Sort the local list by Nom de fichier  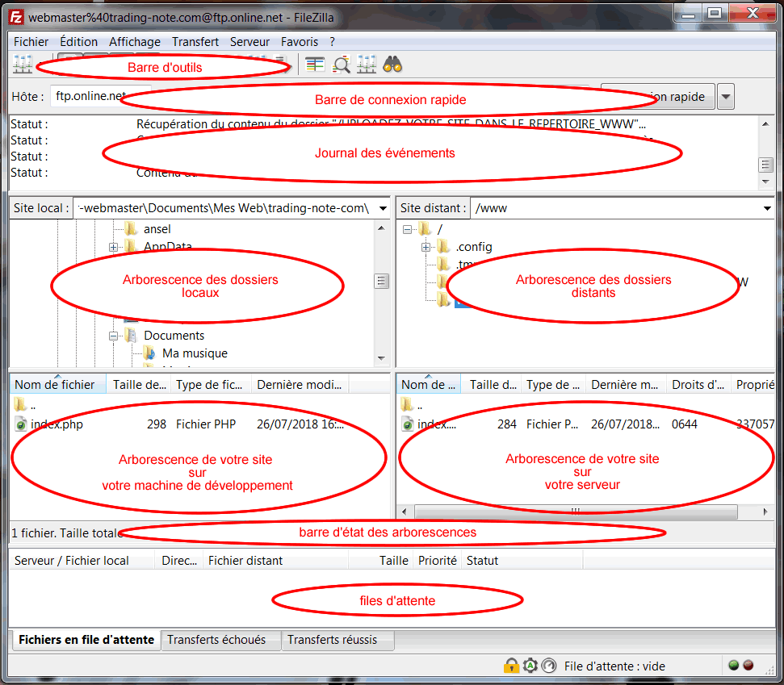55,385
